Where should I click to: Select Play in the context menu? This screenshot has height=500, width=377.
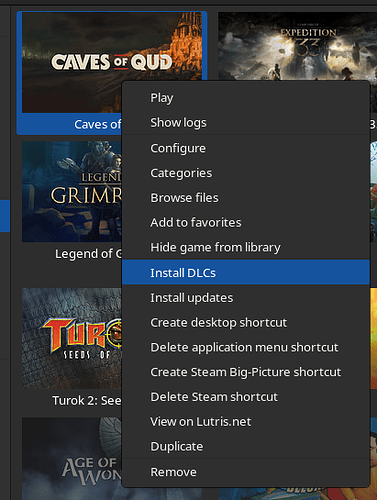tap(246, 98)
